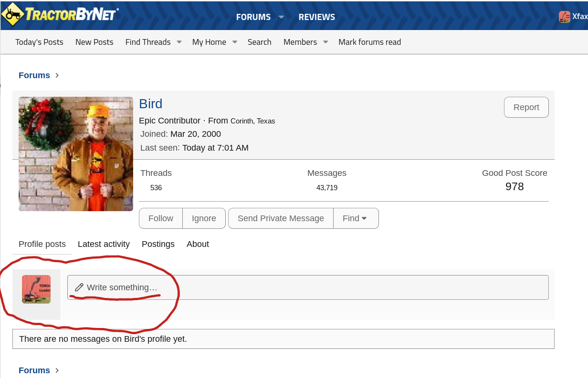Open New Posts
This screenshot has width=588, height=378.
pos(94,42)
